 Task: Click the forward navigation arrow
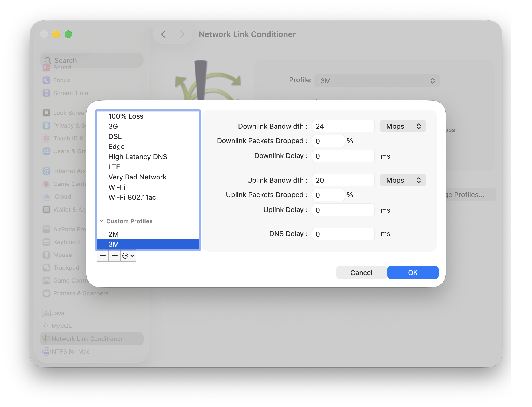click(182, 34)
